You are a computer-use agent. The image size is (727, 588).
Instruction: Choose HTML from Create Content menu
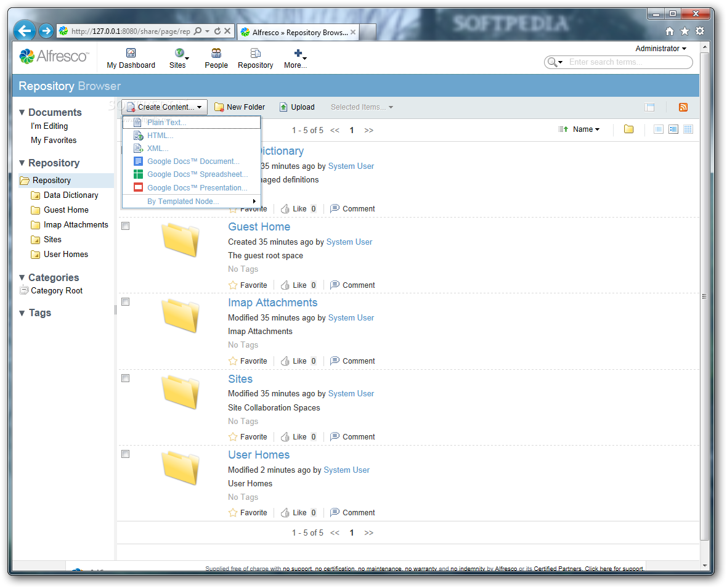[192, 136]
